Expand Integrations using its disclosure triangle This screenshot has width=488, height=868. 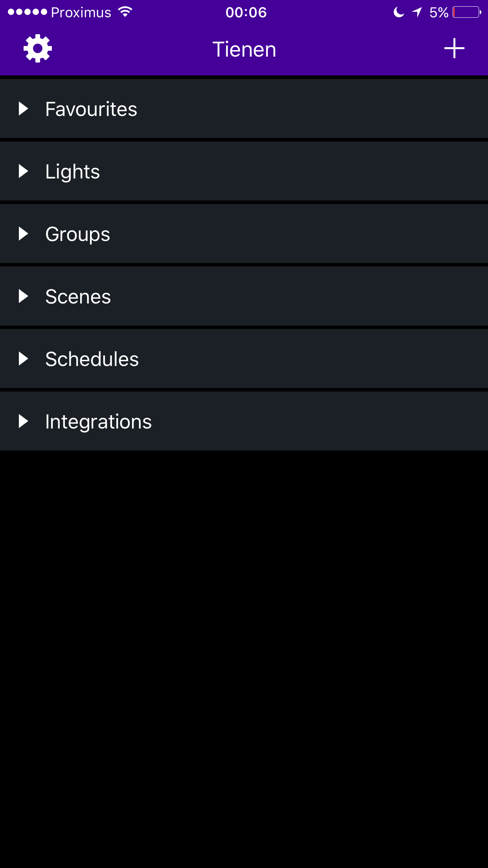pyautogui.click(x=24, y=421)
